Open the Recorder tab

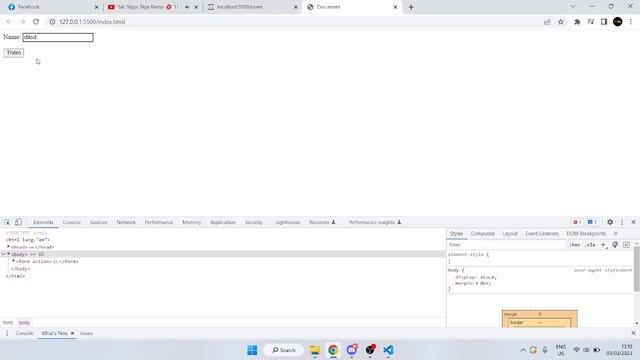pos(322,222)
